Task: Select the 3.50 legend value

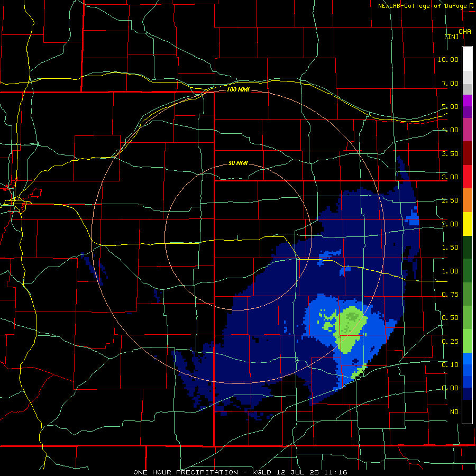Action: (450, 153)
